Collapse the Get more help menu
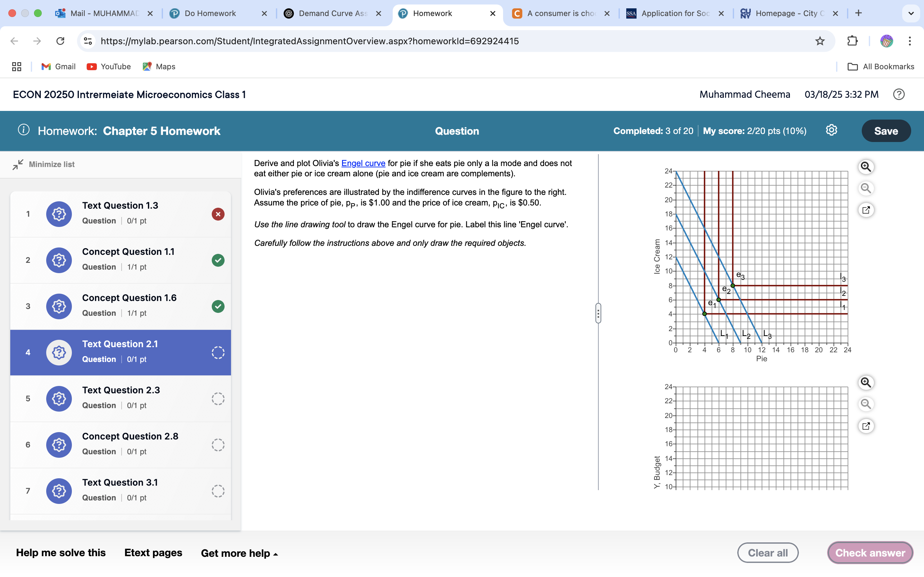This screenshot has width=924, height=577. (239, 553)
